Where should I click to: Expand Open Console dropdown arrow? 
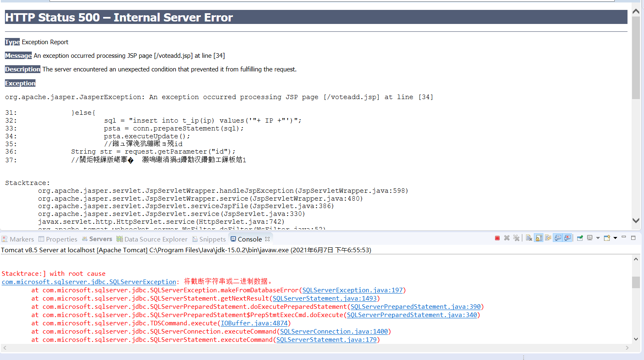coord(615,238)
